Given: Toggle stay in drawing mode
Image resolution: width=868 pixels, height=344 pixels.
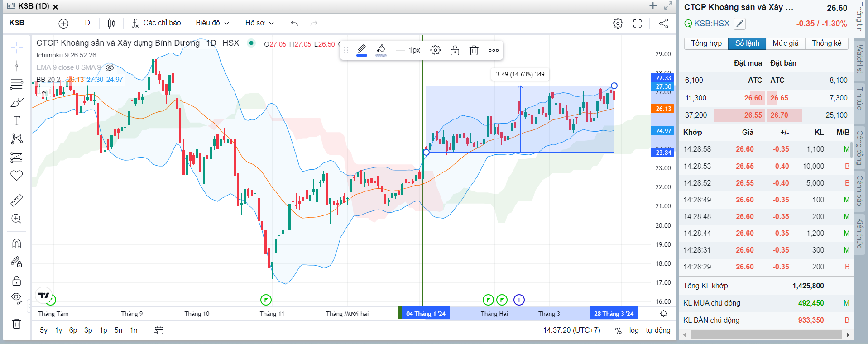Looking at the screenshot, I should (x=17, y=262).
